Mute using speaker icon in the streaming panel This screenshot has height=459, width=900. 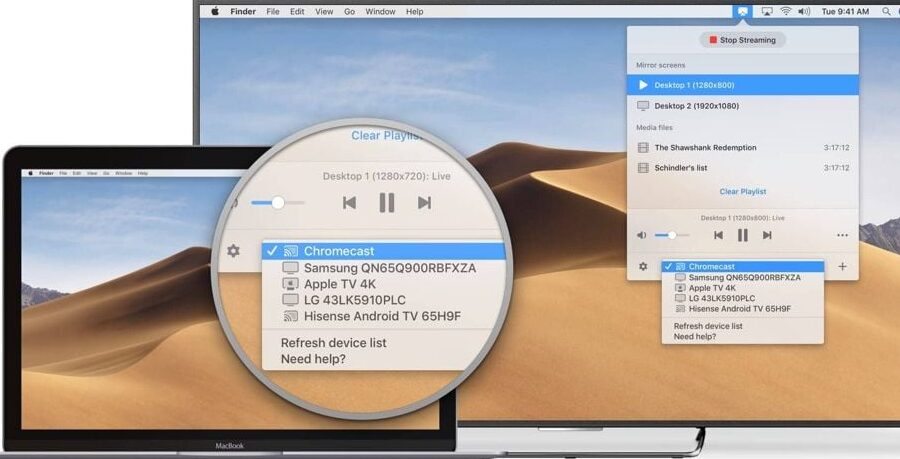click(642, 235)
